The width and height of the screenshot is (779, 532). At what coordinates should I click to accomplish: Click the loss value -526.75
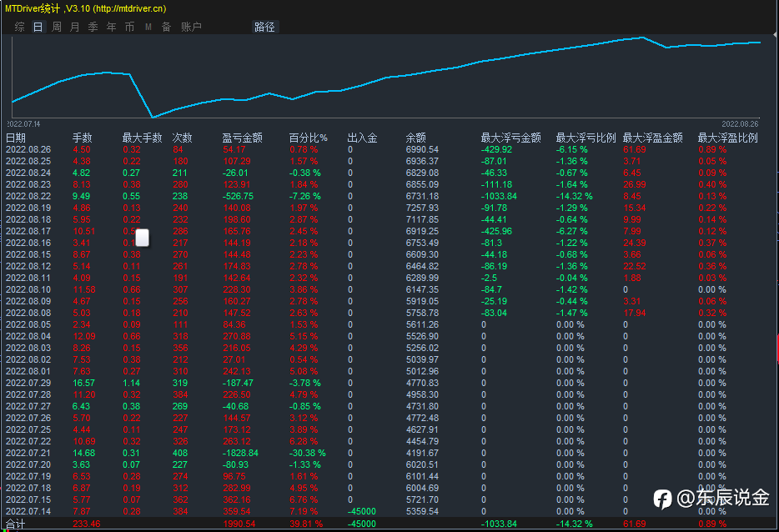pos(238,196)
